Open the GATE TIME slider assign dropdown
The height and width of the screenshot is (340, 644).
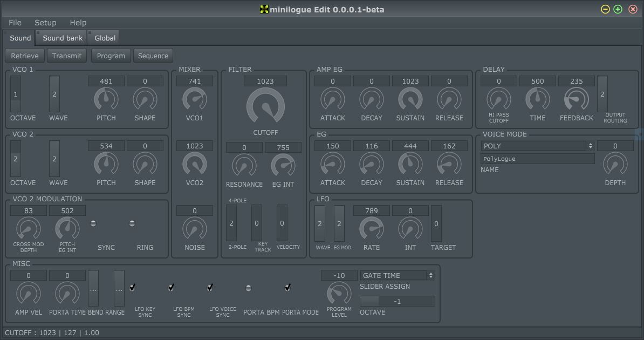coord(397,275)
